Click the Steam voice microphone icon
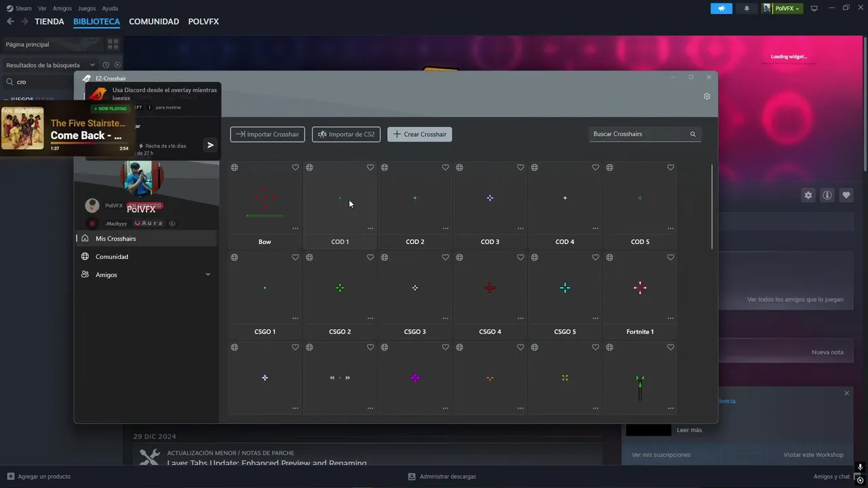Image resolution: width=868 pixels, height=488 pixels. coord(860,467)
